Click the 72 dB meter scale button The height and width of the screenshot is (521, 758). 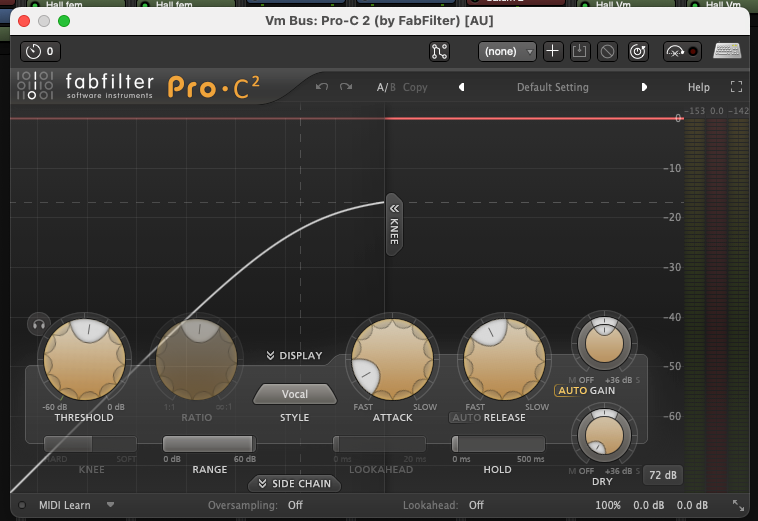[x=663, y=475]
